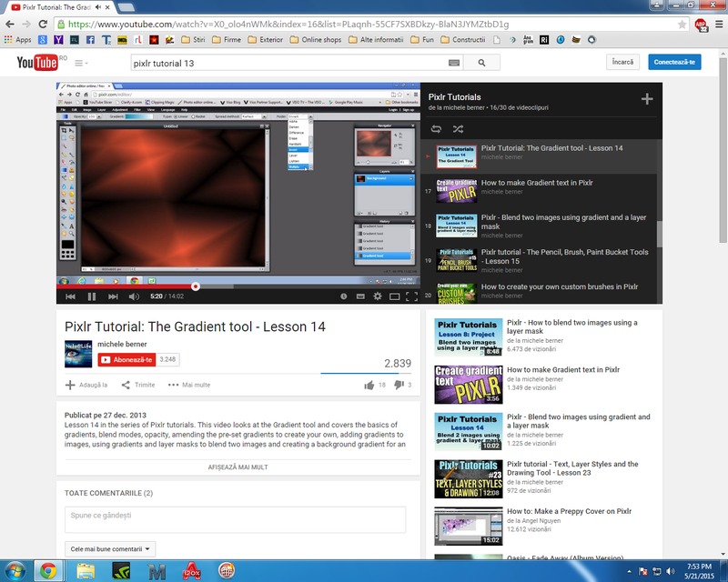Screen dimensions: 728x582
Task: Open the Preppy Cover on Pixlr thumbnail
Action: pos(468,526)
